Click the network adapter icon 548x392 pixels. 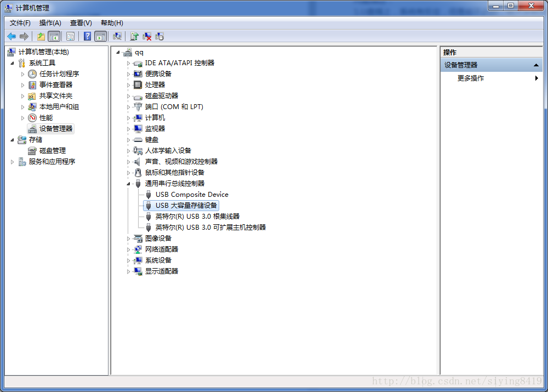[138, 249]
